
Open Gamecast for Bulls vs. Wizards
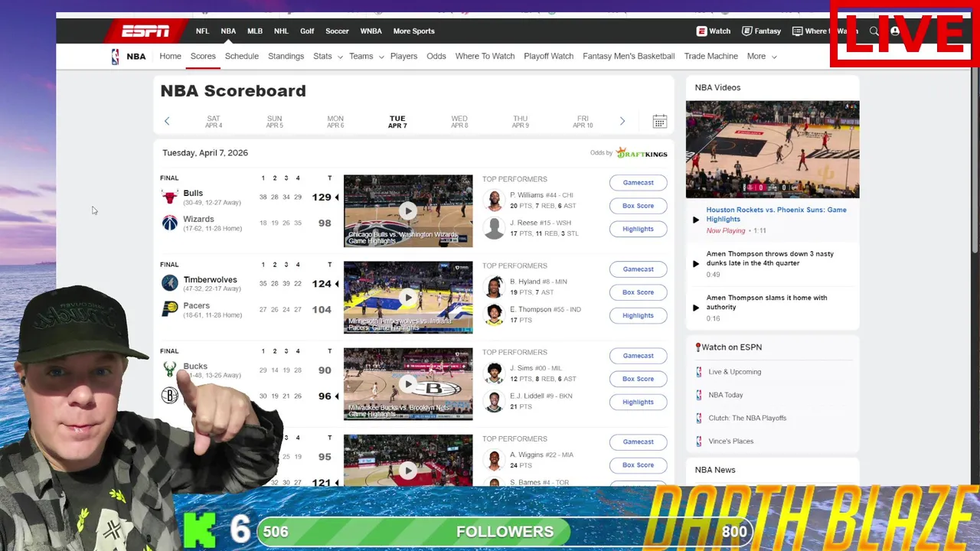[638, 183]
